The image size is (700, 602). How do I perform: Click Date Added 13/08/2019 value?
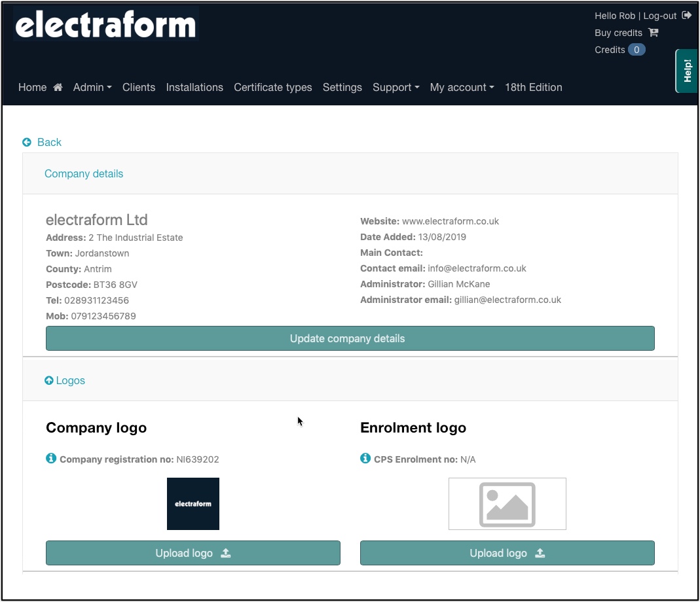(x=442, y=237)
